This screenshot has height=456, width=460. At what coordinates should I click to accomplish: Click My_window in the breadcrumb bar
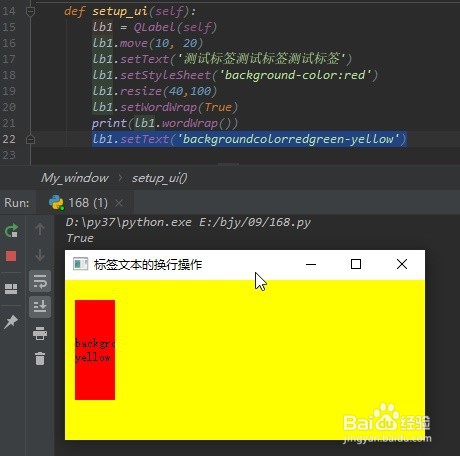(75, 178)
